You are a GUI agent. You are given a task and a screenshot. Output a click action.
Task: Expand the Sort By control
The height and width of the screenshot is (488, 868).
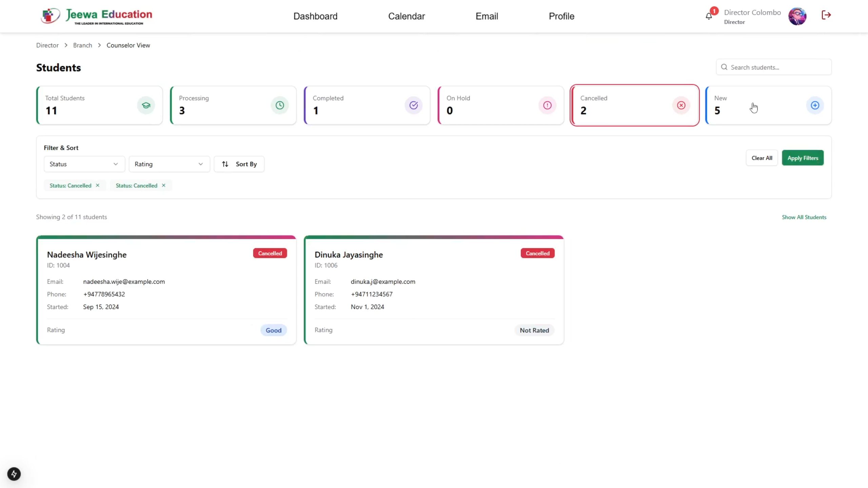tap(239, 164)
